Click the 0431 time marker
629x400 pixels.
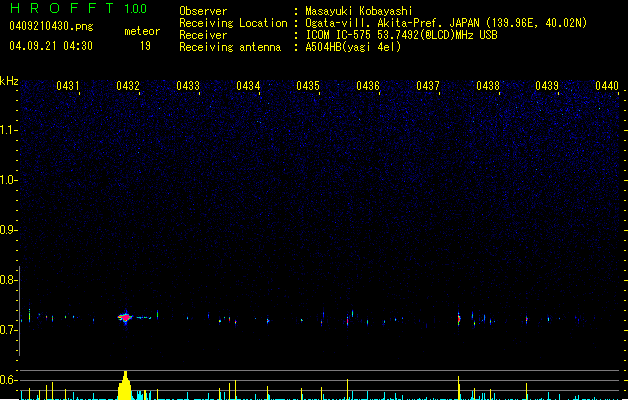(x=68, y=86)
